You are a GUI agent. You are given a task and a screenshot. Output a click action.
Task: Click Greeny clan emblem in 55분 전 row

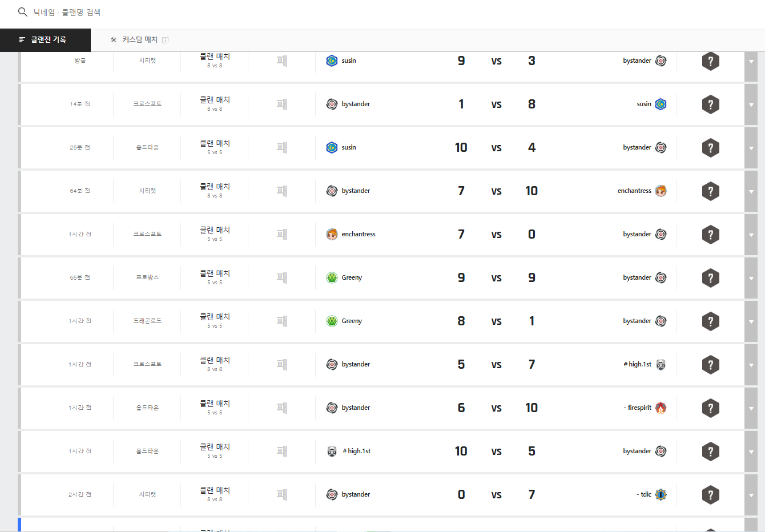point(332,277)
